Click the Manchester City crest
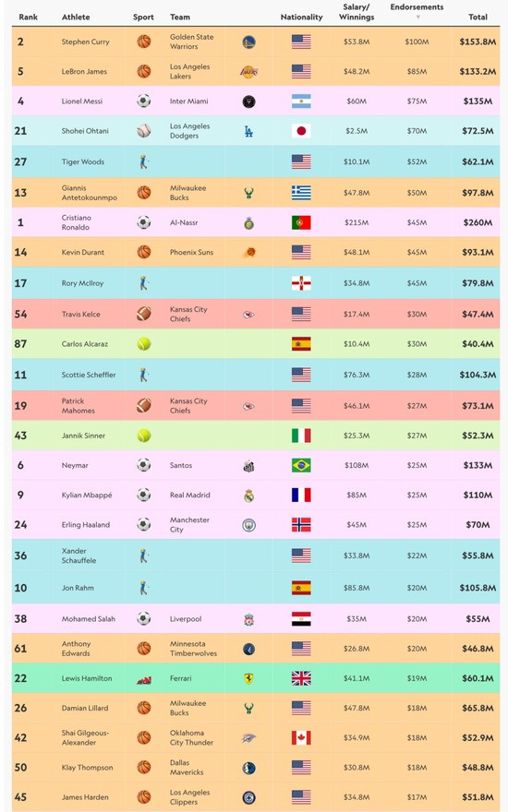This screenshot has height=812, width=508. tap(248, 525)
